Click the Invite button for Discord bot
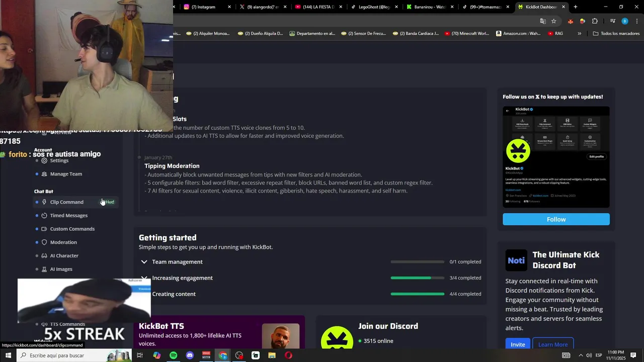Image resolution: width=644 pixels, height=362 pixels. tap(518, 344)
